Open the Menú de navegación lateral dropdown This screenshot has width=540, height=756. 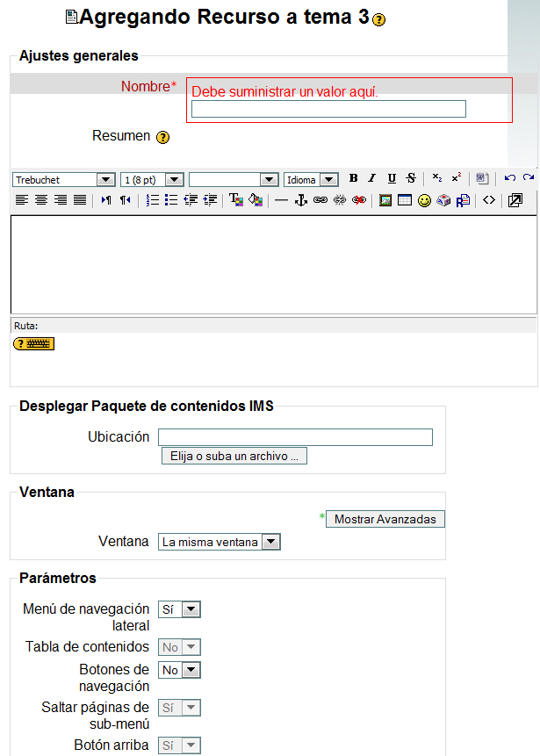(179, 609)
